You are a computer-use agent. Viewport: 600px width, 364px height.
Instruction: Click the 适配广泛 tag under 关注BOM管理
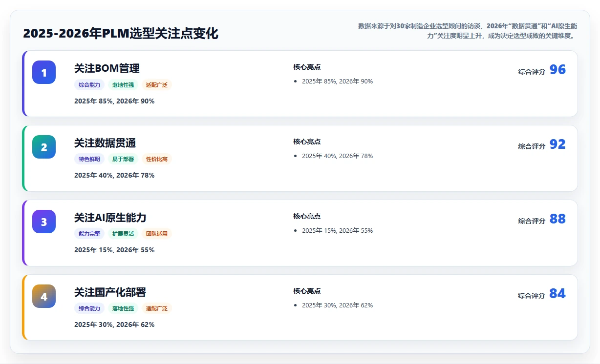click(x=157, y=85)
